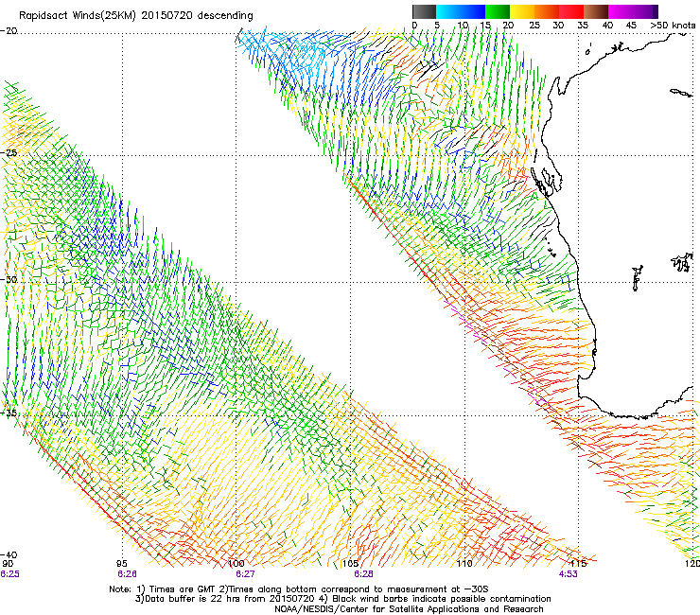This screenshot has height=615, width=700.
Task: Click the red 30–35 knots legend segment
Action: (x=571, y=11)
